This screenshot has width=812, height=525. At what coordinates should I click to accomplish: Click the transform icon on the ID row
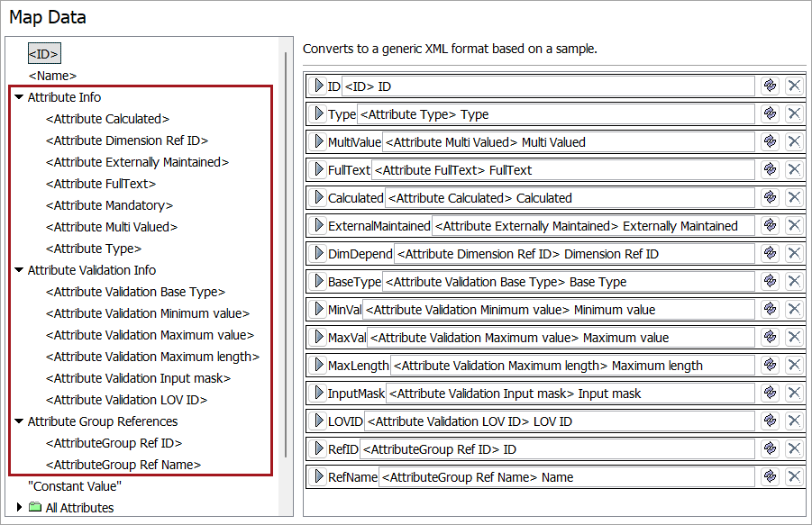coord(770,86)
